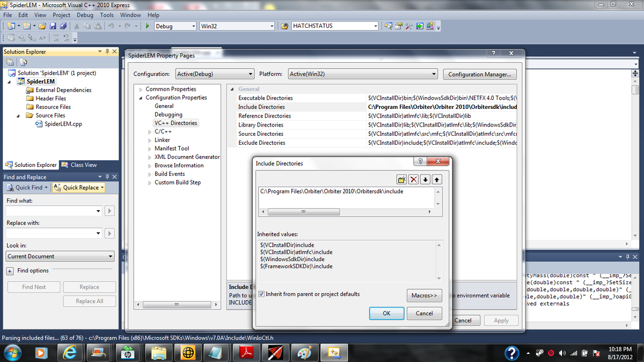Click the Properties icon in Solution Explorer
The height and width of the screenshot is (362, 644).
(x=9, y=62)
